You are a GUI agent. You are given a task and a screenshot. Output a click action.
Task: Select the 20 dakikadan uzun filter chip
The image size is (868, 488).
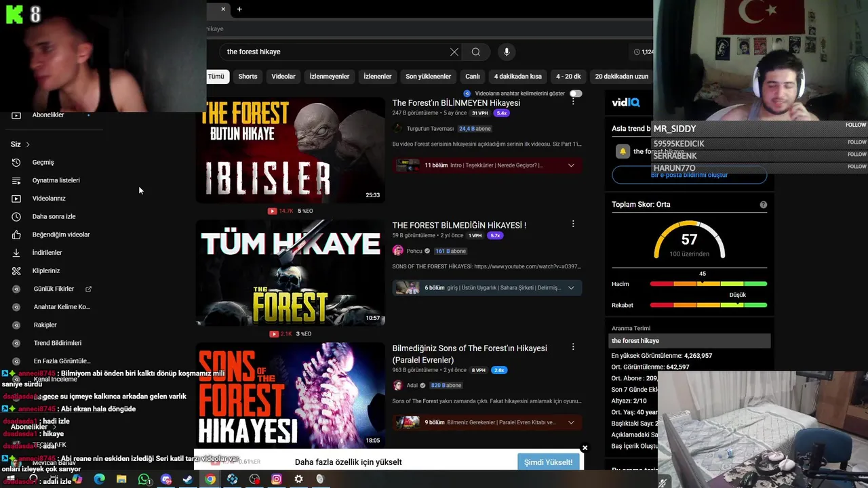click(x=622, y=77)
